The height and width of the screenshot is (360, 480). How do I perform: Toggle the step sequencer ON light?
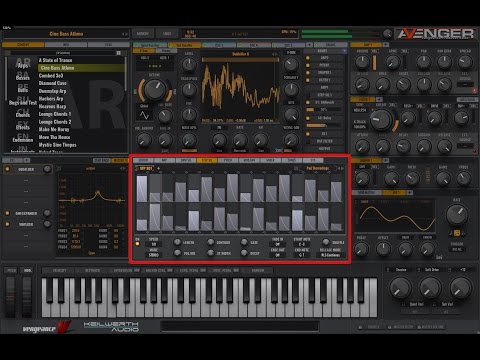(137, 244)
